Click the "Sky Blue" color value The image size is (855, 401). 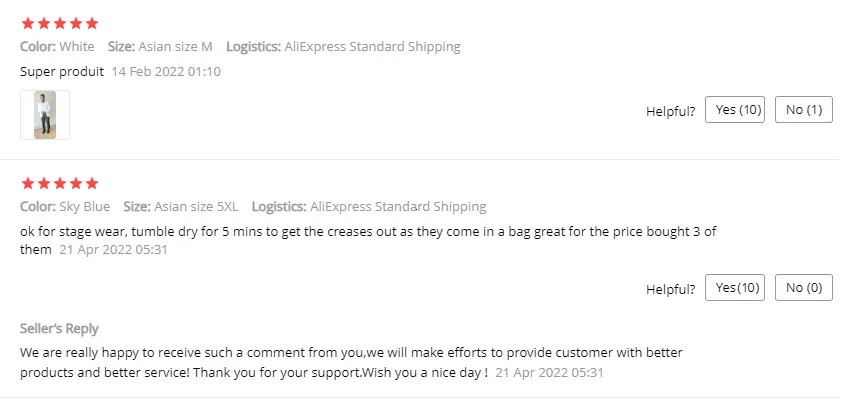pos(83,207)
